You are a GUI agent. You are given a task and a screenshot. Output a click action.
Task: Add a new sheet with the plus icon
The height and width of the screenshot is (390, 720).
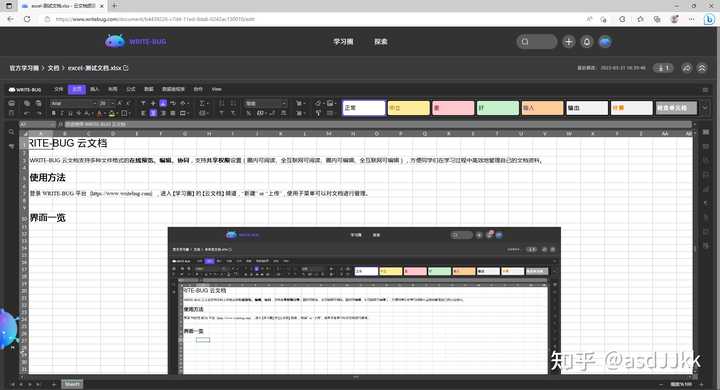coord(53,384)
